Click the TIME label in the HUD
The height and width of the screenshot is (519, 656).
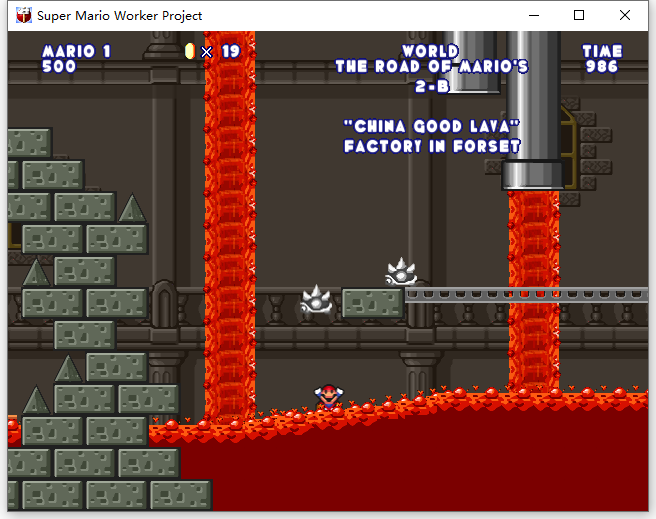click(x=602, y=51)
